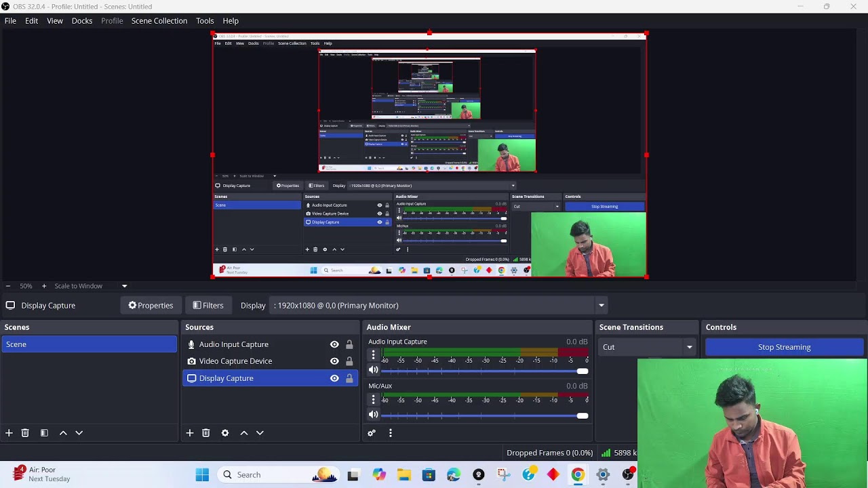
Task: Open File Explorer from taskbar
Action: 404,474
